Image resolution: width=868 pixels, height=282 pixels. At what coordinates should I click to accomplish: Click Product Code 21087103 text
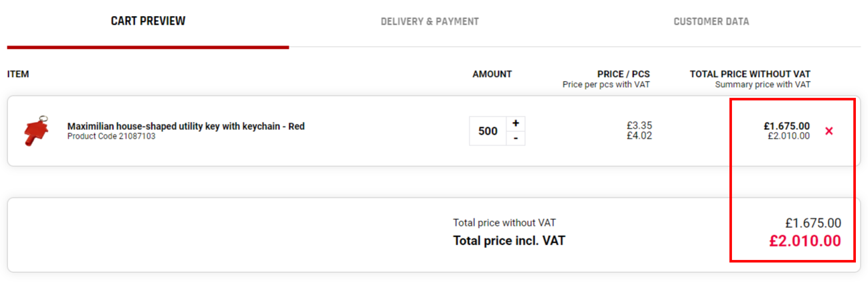(111, 136)
